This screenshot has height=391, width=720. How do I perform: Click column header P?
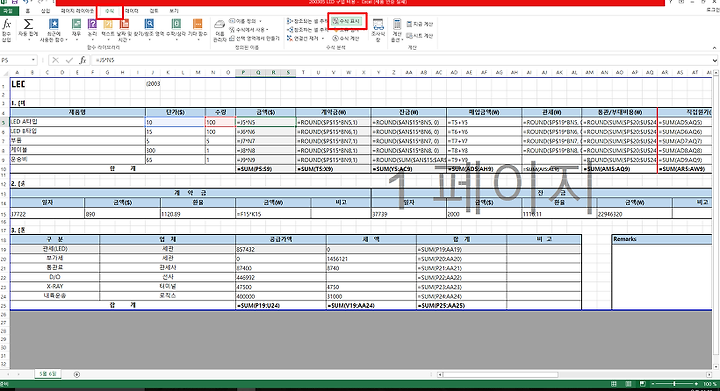point(243,73)
